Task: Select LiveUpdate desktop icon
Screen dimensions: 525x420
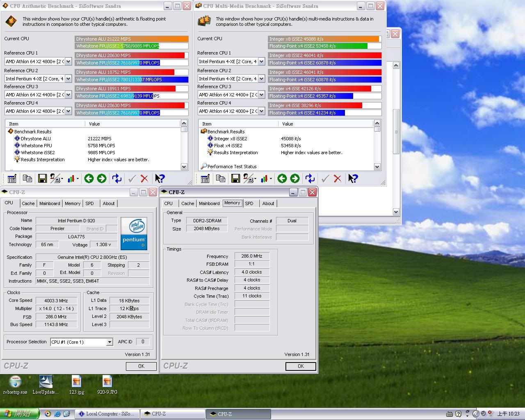Action: 46,385
